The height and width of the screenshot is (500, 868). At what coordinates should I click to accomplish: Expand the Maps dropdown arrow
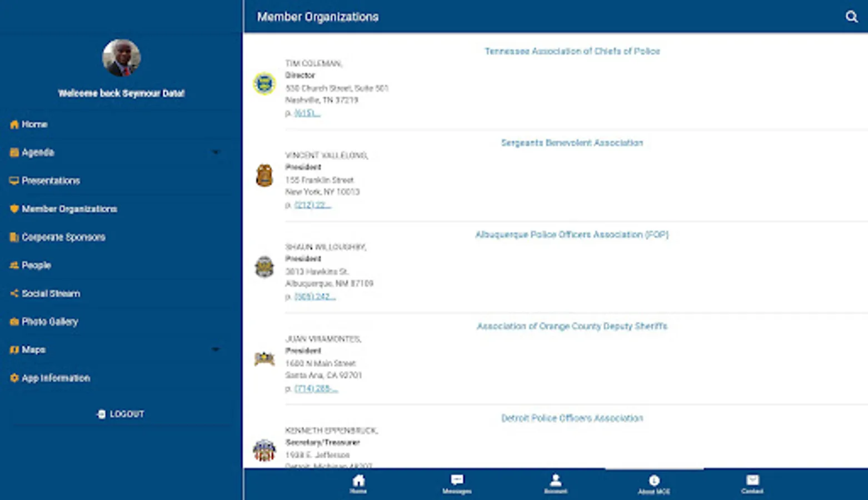pyautogui.click(x=216, y=349)
